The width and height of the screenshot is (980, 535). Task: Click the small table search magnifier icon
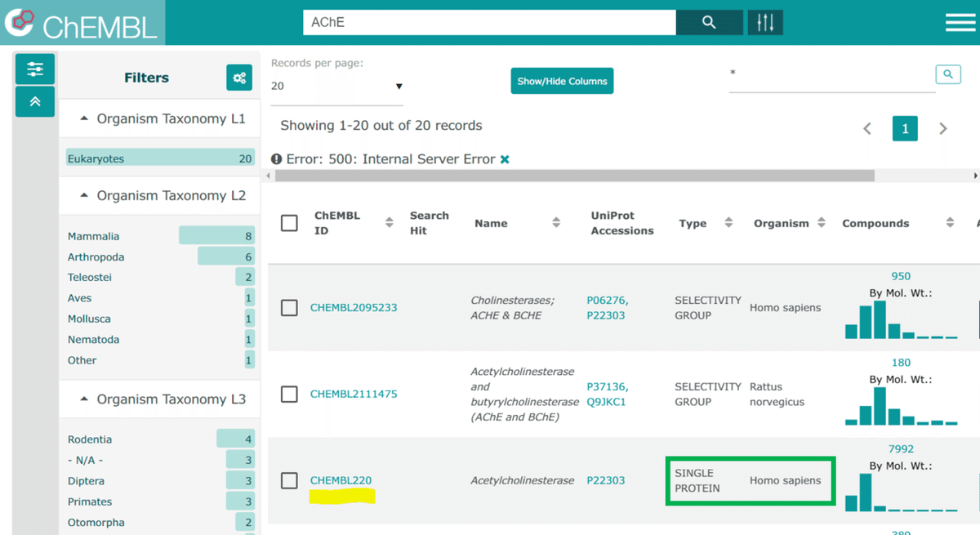(947, 74)
